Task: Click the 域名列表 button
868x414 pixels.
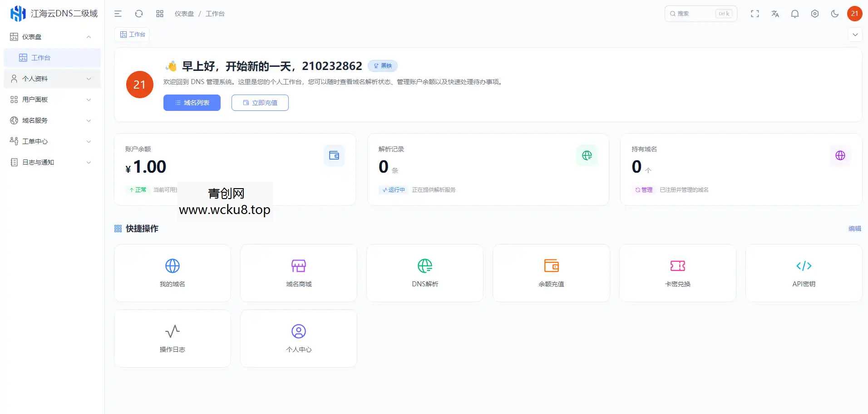Action: tap(192, 102)
